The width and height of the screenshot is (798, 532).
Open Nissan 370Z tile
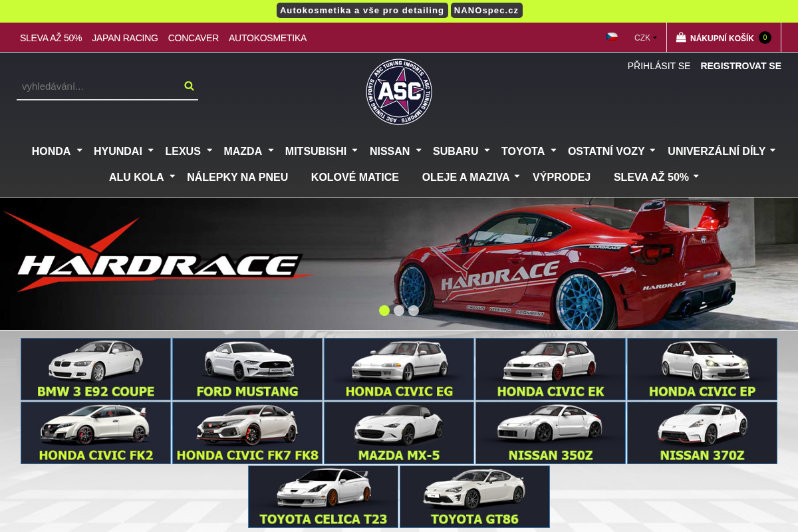[x=702, y=433]
